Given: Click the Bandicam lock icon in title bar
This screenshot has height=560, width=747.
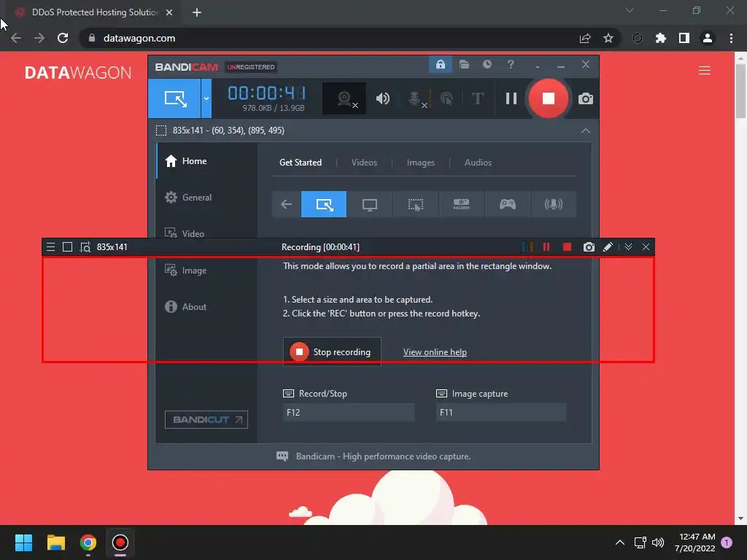Looking at the screenshot, I should click(440, 65).
